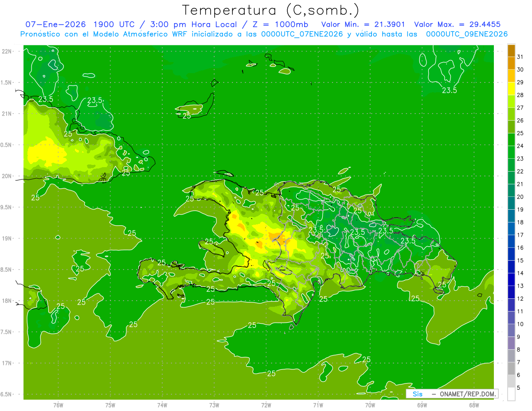Pick the gray legend swatch between 6 and 7
Screen dimensions: 532x411
(511, 368)
